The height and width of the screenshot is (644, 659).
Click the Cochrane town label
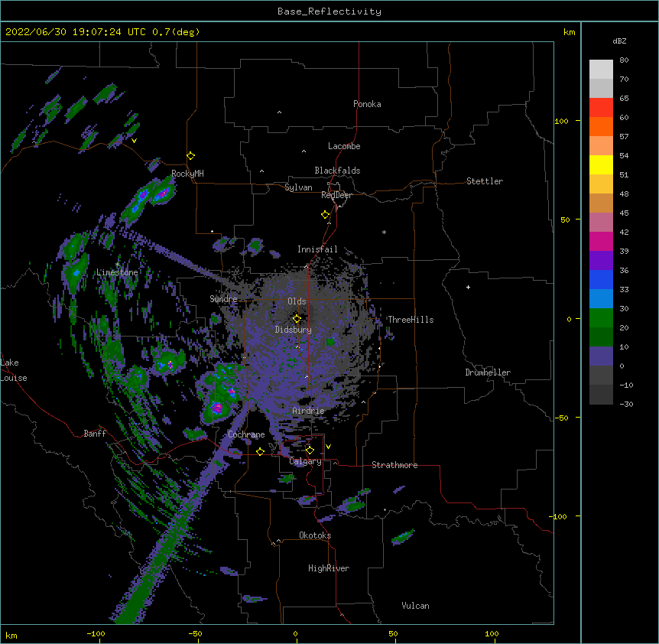pos(246,434)
